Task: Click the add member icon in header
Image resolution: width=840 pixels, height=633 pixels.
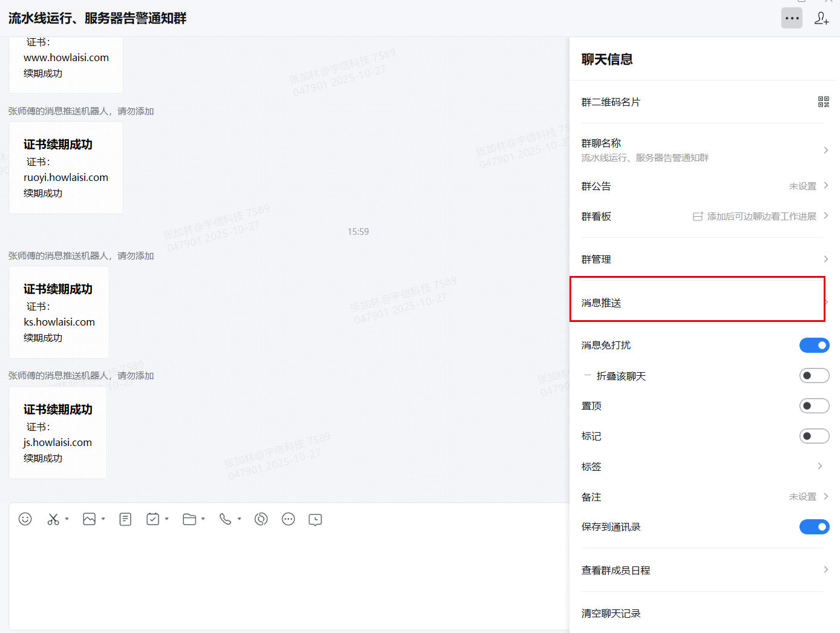Action: tap(821, 18)
